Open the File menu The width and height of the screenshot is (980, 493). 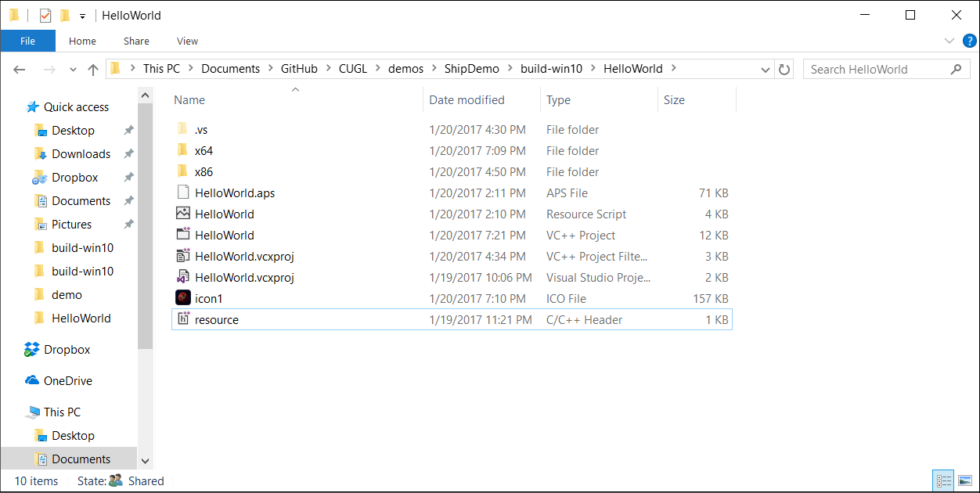coord(27,41)
